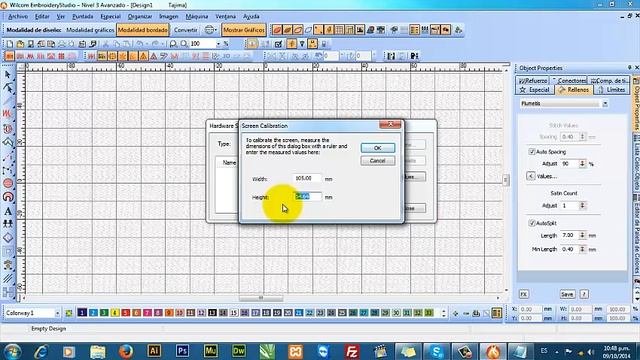Click the zoom magnifier icon beside zoom field

[184, 44]
